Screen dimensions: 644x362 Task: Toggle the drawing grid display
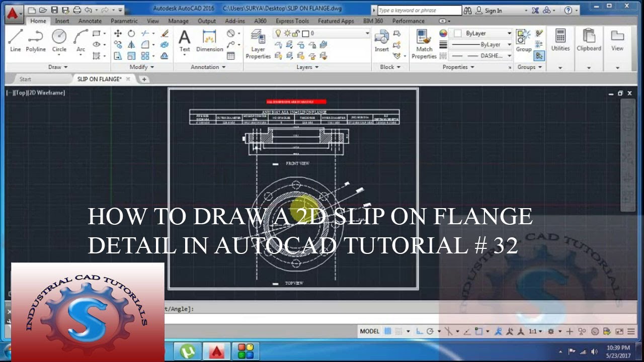point(388,331)
